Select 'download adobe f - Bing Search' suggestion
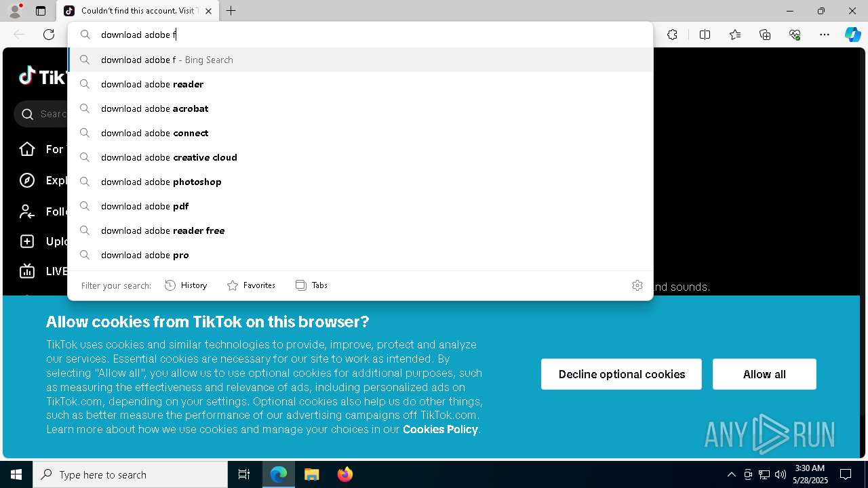868x488 pixels. coord(360,60)
